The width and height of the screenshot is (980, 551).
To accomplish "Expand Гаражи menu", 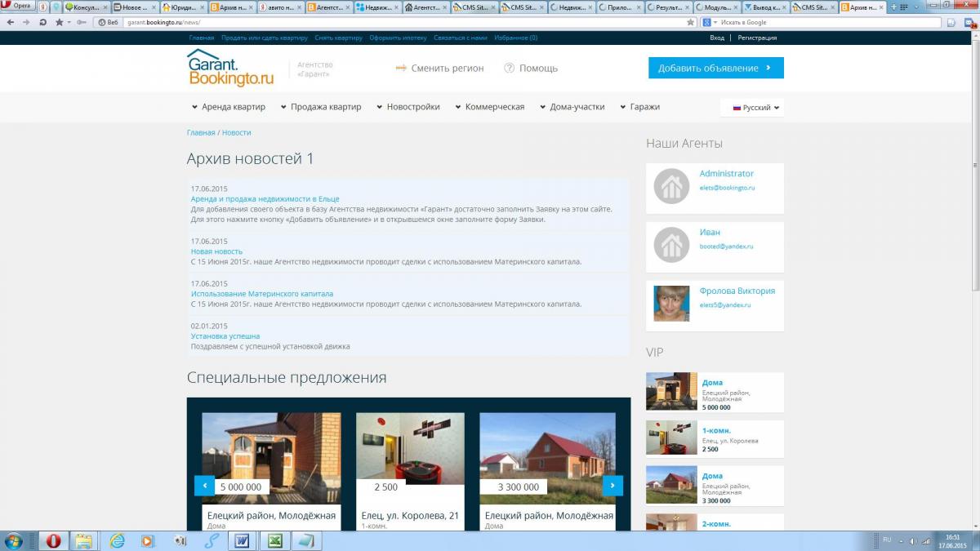I will coord(640,107).
